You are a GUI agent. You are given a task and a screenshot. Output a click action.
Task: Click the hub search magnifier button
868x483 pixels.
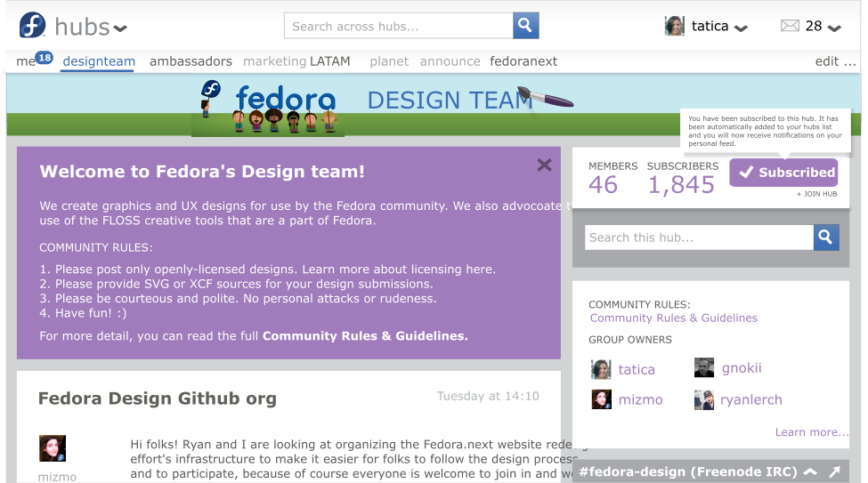tap(826, 237)
